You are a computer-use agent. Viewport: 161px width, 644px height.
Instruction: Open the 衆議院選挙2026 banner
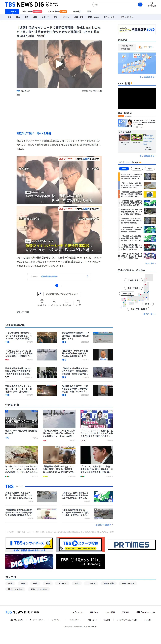click(x=137, y=29)
